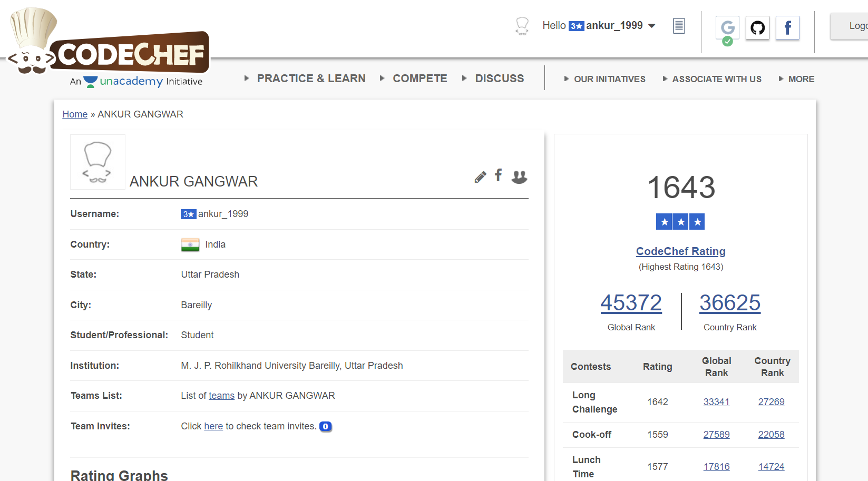Screen dimensions: 868x481
Task: Connect GitHub account icon
Action: (757, 28)
